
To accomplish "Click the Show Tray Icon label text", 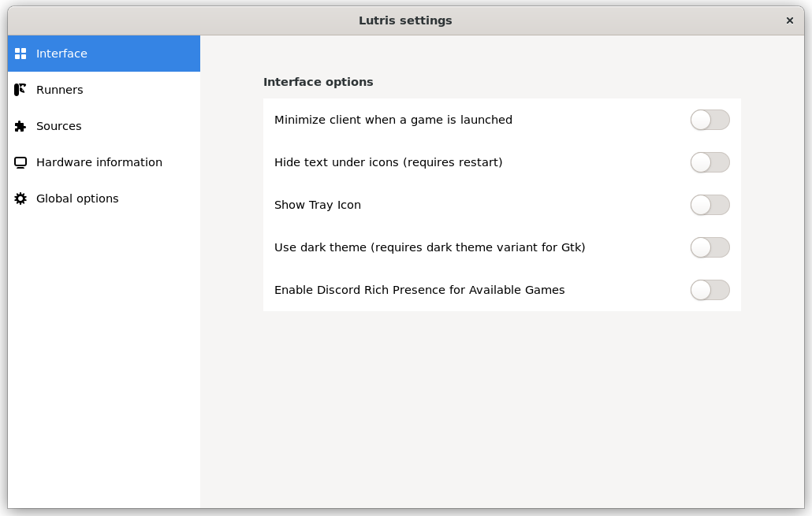I will pyautogui.click(x=317, y=205).
